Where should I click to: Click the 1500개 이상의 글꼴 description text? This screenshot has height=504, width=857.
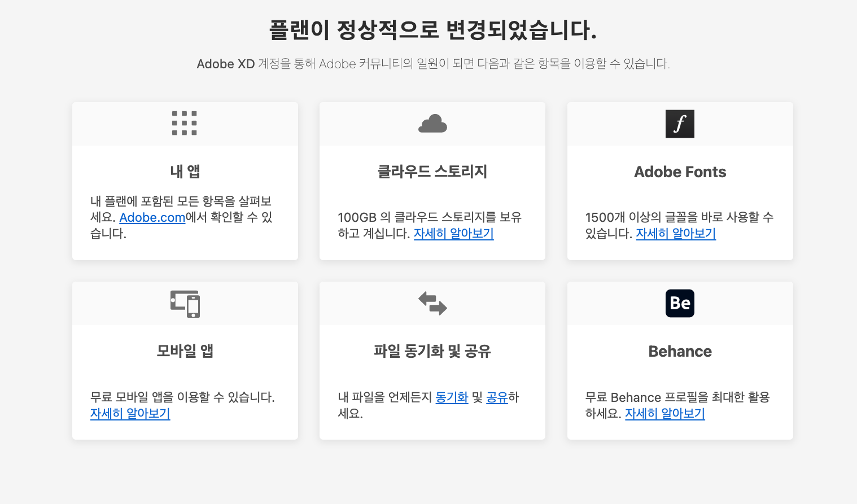click(680, 225)
